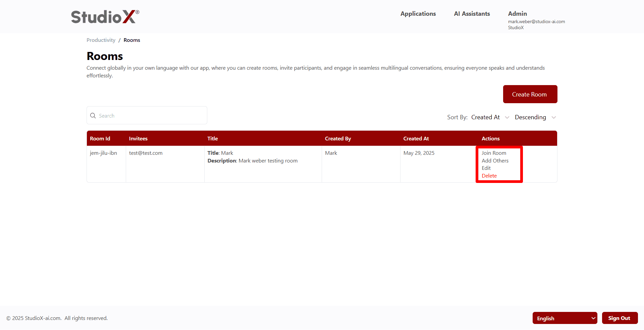This screenshot has width=644, height=330.
Task: Focus the rooms Search field
Action: click(151, 116)
